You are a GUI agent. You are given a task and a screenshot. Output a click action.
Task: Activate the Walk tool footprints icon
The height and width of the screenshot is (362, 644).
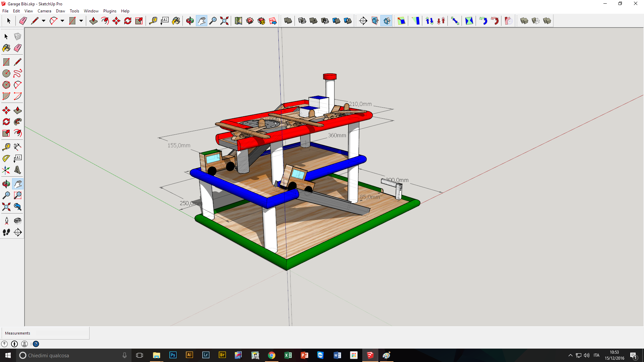(x=6, y=232)
